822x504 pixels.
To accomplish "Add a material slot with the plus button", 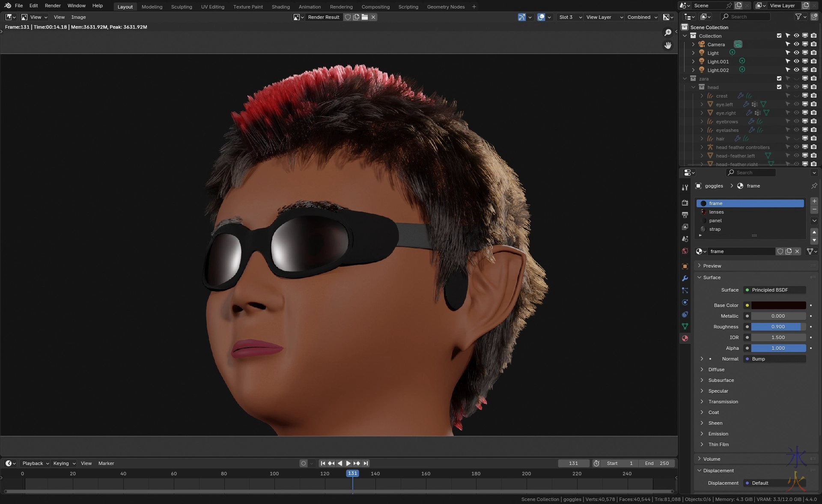I will 814,201.
